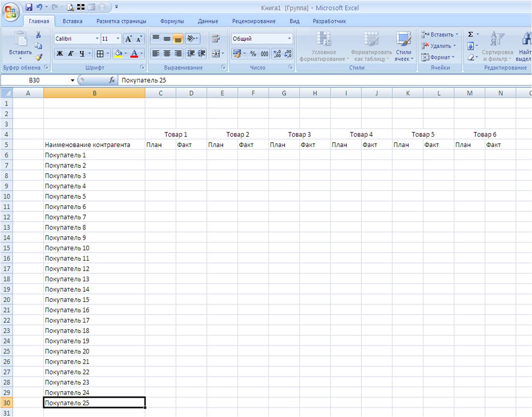The image size is (532, 417).
Task: Click the Save icon in quick access toolbar
Action: click(29, 7)
